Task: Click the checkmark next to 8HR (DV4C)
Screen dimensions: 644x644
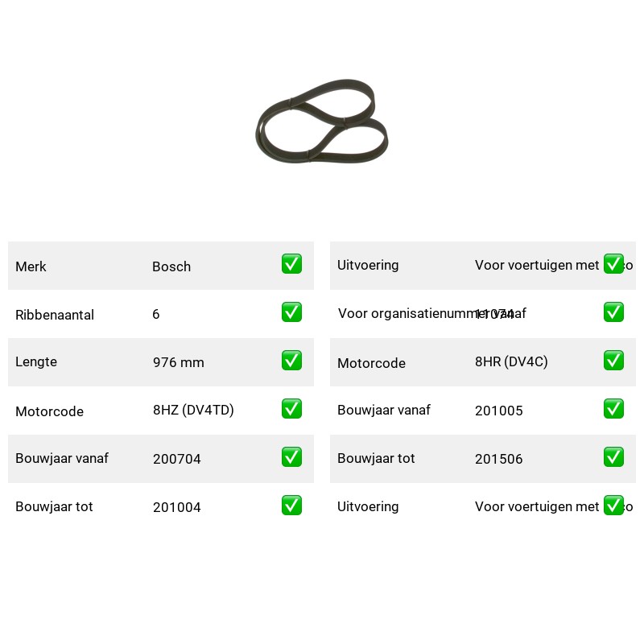Action: tap(613, 360)
